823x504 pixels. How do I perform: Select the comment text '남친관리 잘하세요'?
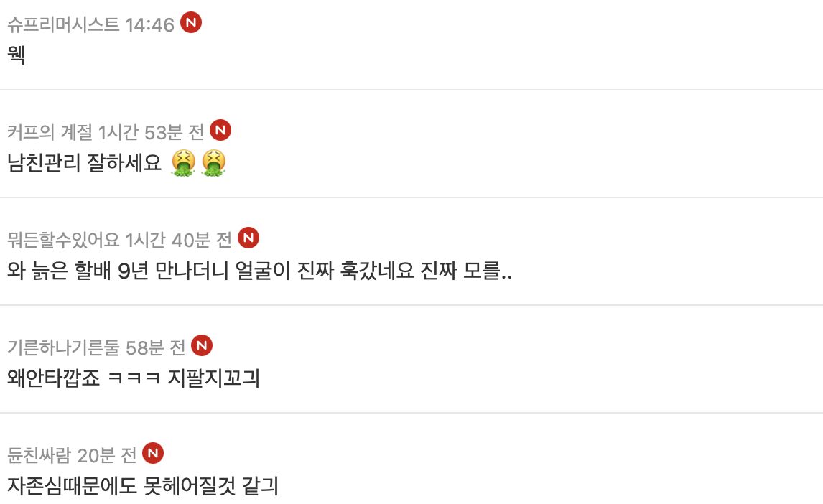85,164
